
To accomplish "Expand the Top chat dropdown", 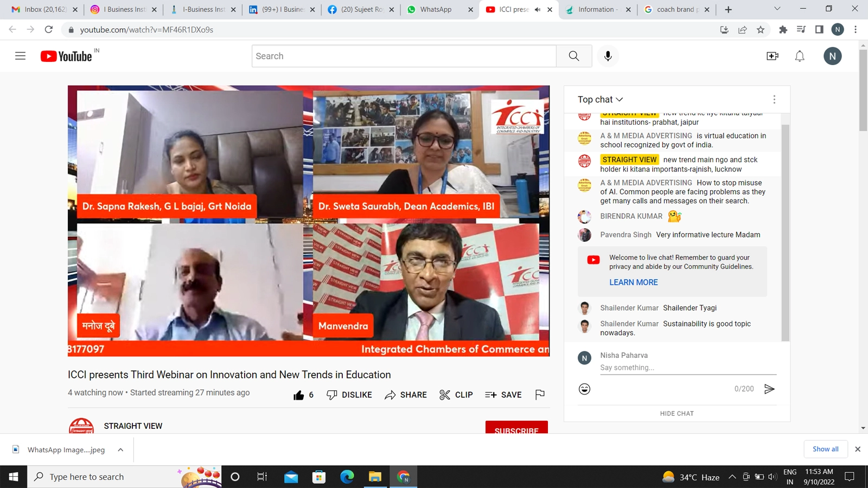I will coord(601,99).
